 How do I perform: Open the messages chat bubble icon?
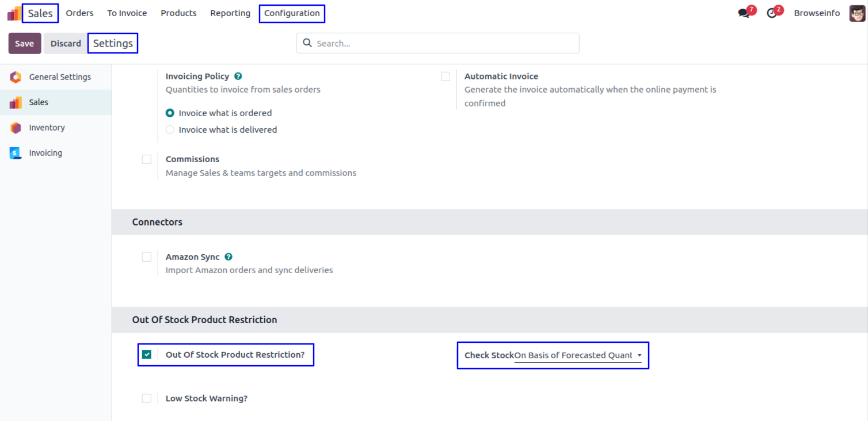[744, 13]
